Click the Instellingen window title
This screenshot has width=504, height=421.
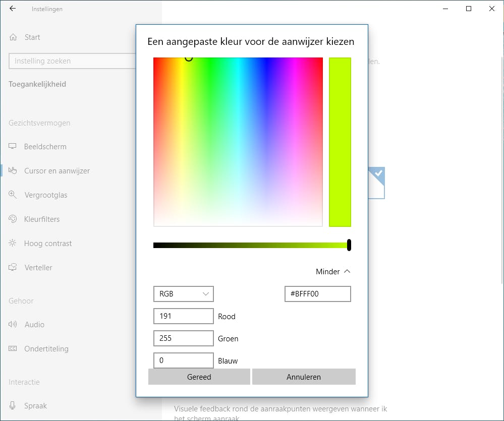coord(47,9)
